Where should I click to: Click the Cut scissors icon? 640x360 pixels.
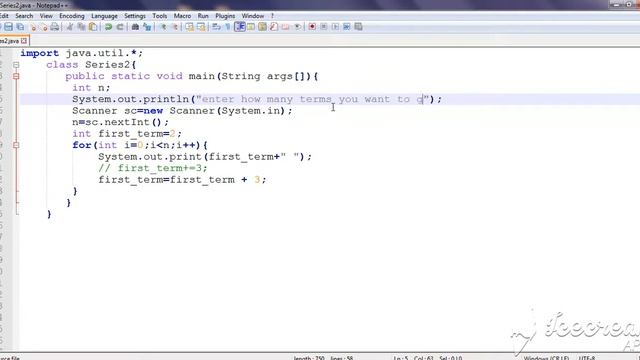69,27
